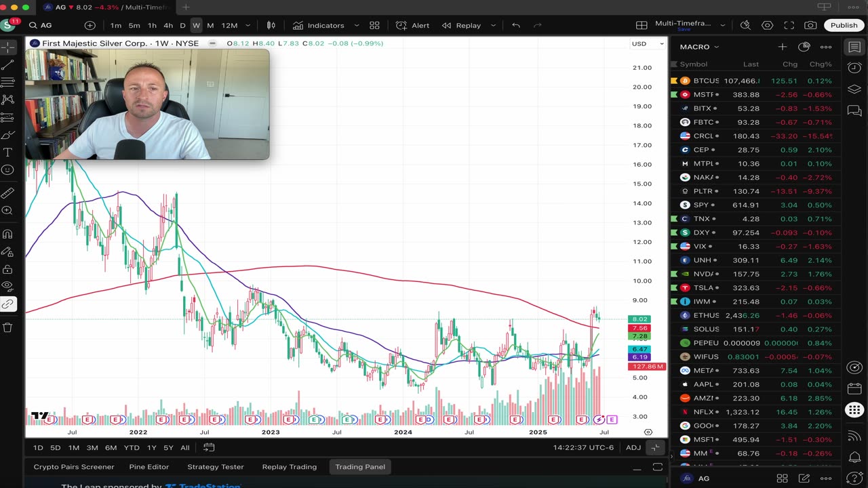Open advanced view pie chart icon in watchlist

click(x=804, y=47)
